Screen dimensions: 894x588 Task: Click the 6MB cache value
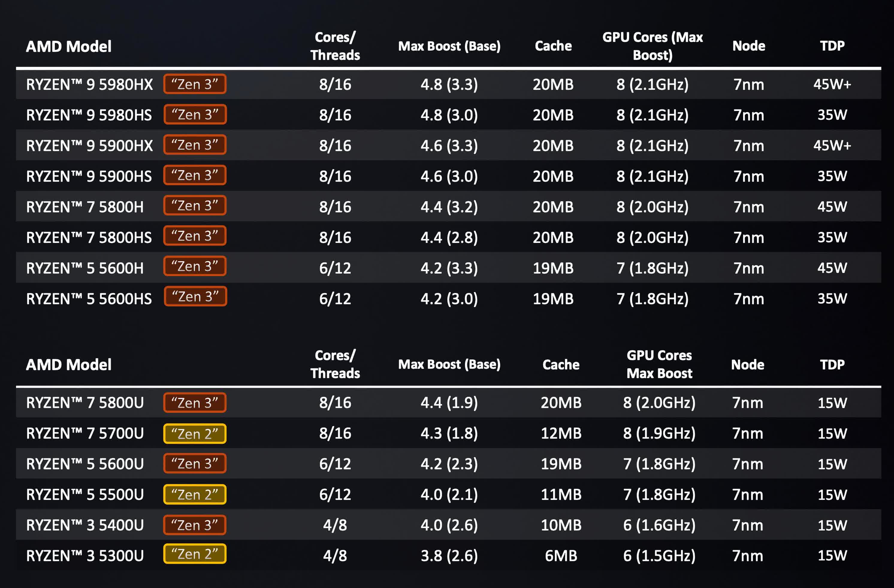pyautogui.click(x=561, y=556)
